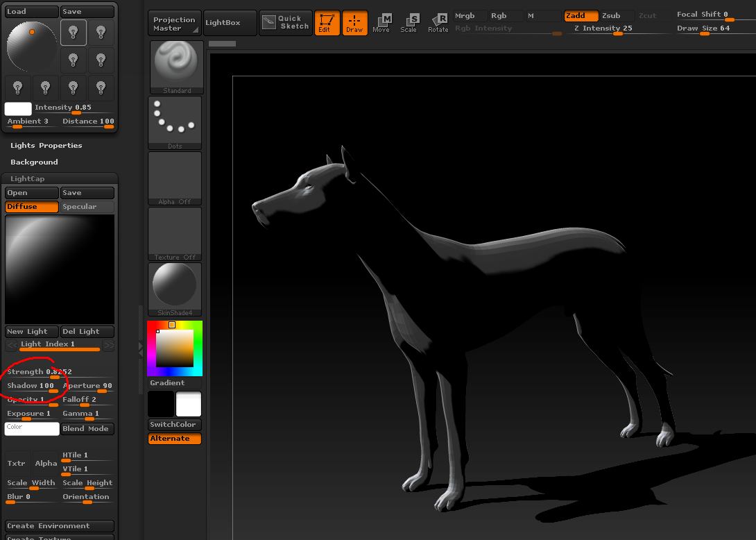Image resolution: width=756 pixels, height=540 pixels.
Task: Delete light with Del Light
Action: click(x=87, y=332)
